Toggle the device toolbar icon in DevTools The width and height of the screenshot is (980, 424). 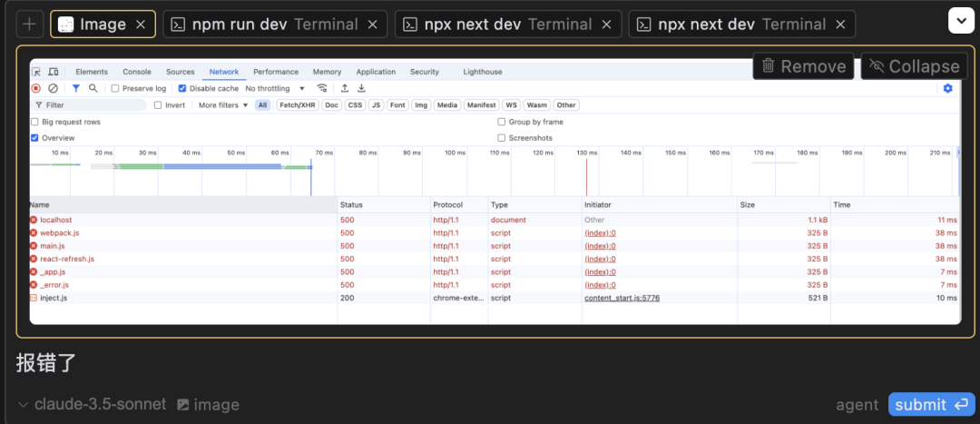(x=54, y=72)
